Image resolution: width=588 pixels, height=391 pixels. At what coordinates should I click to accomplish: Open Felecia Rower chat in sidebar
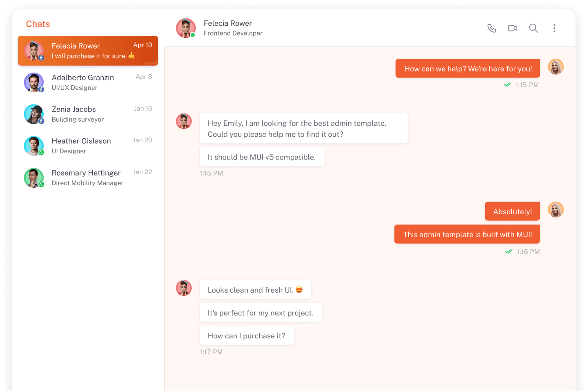tap(88, 51)
